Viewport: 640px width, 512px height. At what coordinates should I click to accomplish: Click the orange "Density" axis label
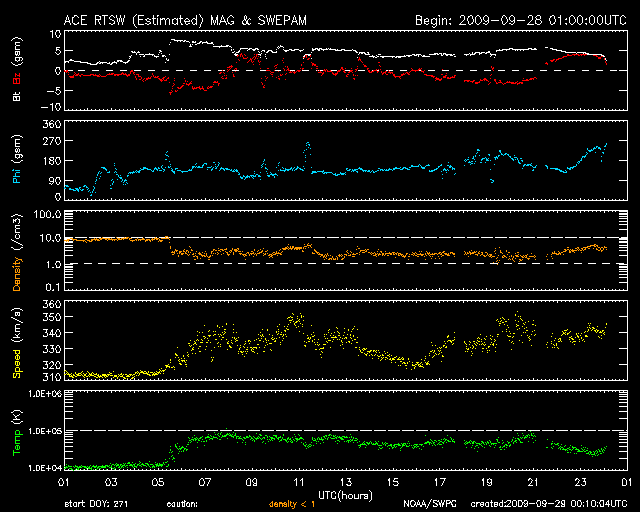(x=17, y=274)
